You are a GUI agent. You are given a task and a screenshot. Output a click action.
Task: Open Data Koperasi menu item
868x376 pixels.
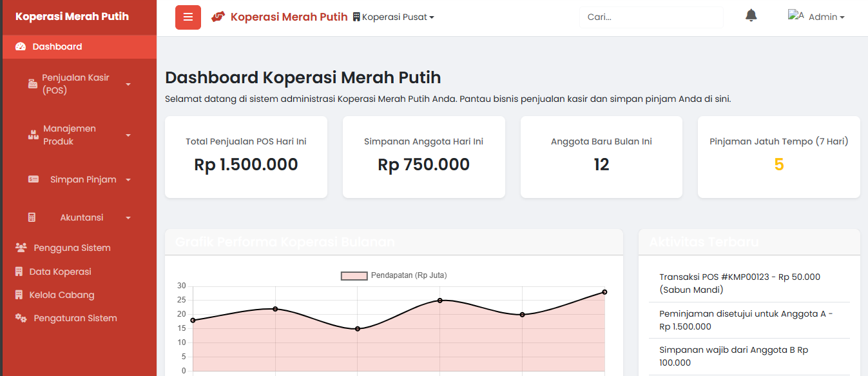60,272
